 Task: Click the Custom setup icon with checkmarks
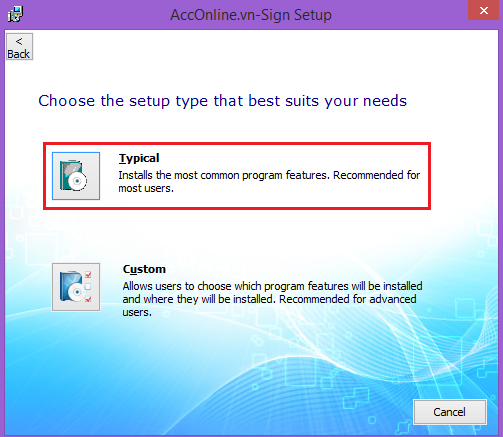point(76,287)
